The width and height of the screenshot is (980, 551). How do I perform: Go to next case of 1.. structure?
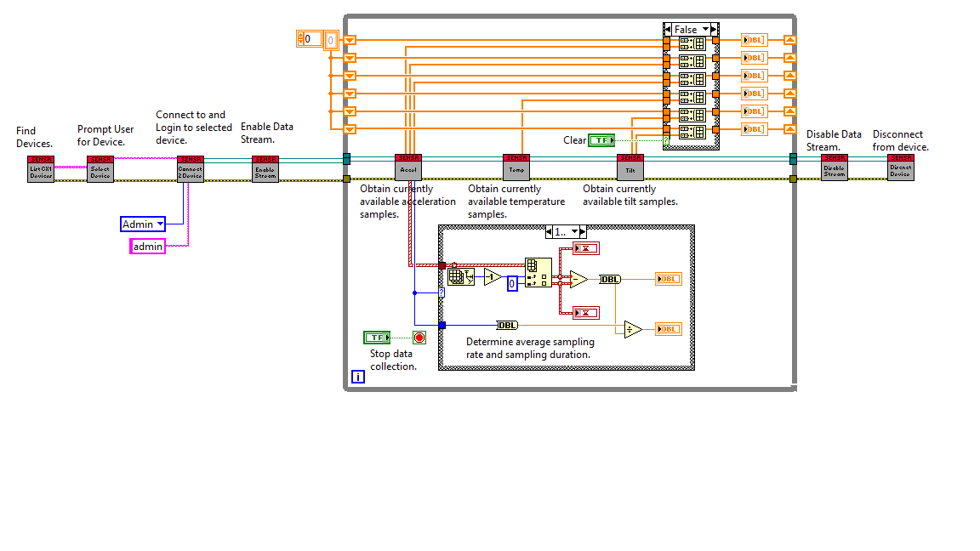583,232
